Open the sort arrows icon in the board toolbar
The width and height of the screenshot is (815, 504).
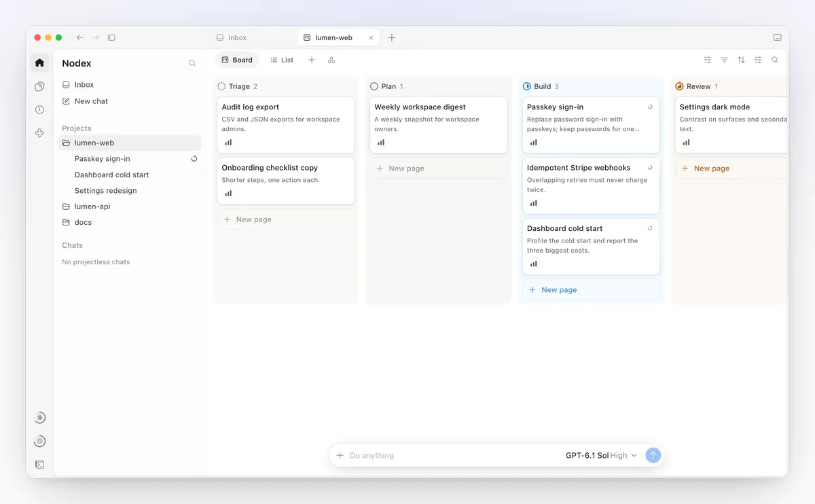click(741, 60)
